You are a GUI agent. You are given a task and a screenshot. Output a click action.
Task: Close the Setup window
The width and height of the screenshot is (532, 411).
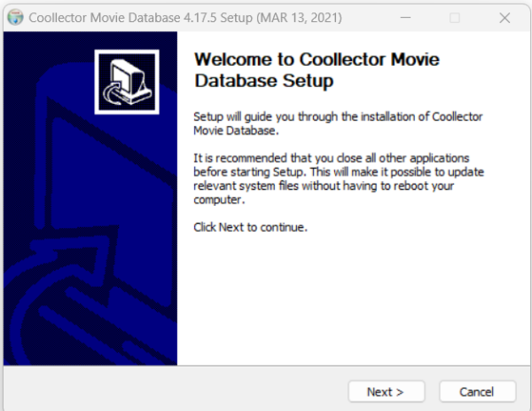tap(504, 18)
